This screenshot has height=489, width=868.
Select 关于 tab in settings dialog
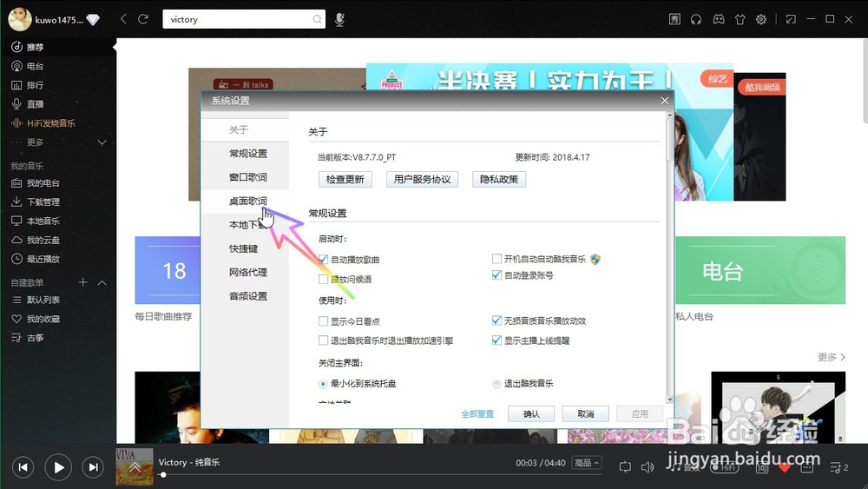[245, 129]
